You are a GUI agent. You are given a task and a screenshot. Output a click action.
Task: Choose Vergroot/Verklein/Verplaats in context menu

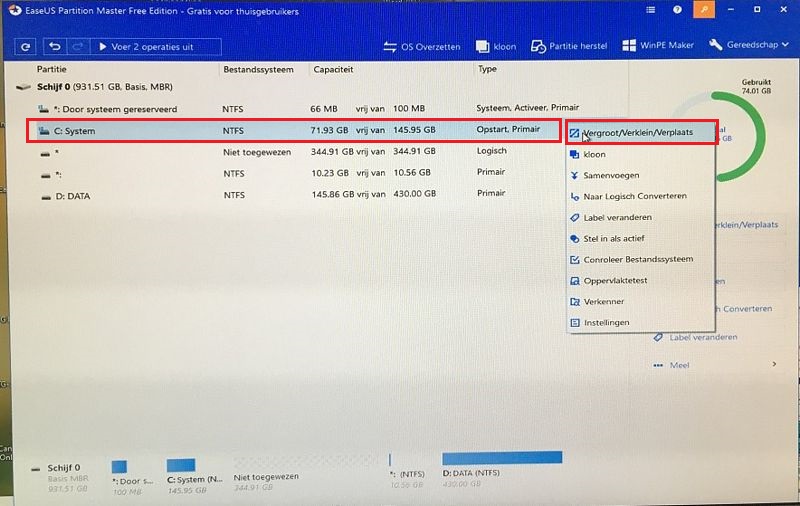click(x=642, y=133)
